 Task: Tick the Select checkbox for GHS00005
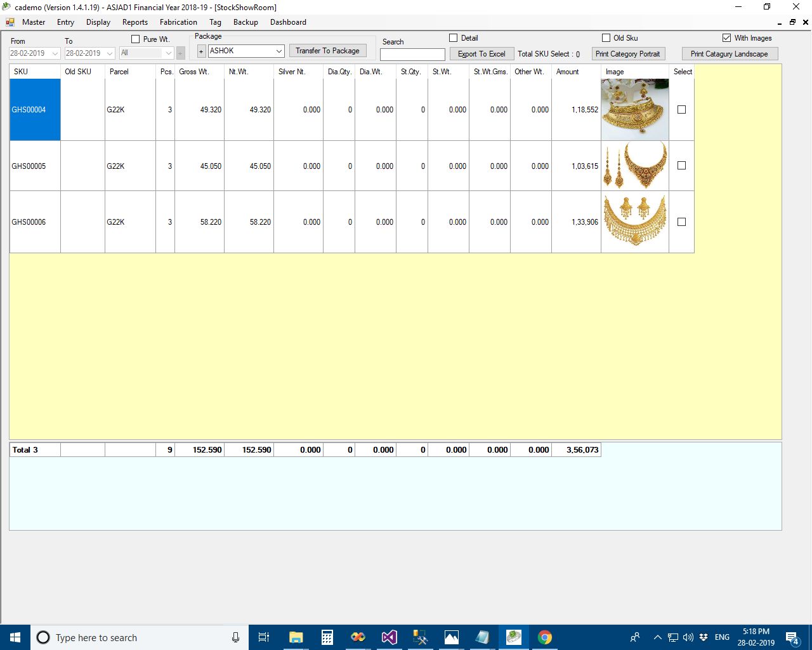click(681, 166)
